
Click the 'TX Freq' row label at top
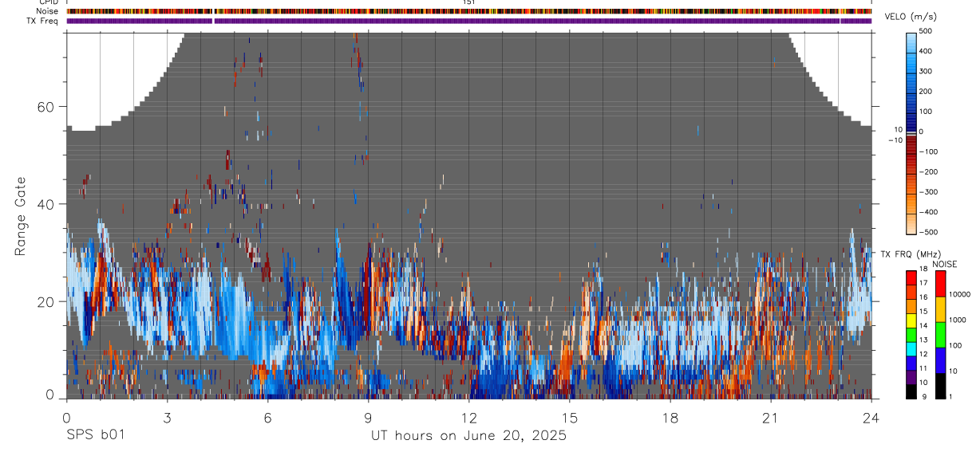[43, 21]
